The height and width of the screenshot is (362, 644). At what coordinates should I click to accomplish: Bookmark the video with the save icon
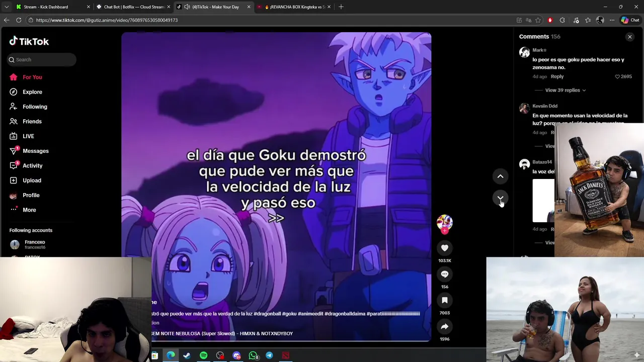pos(444,300)
